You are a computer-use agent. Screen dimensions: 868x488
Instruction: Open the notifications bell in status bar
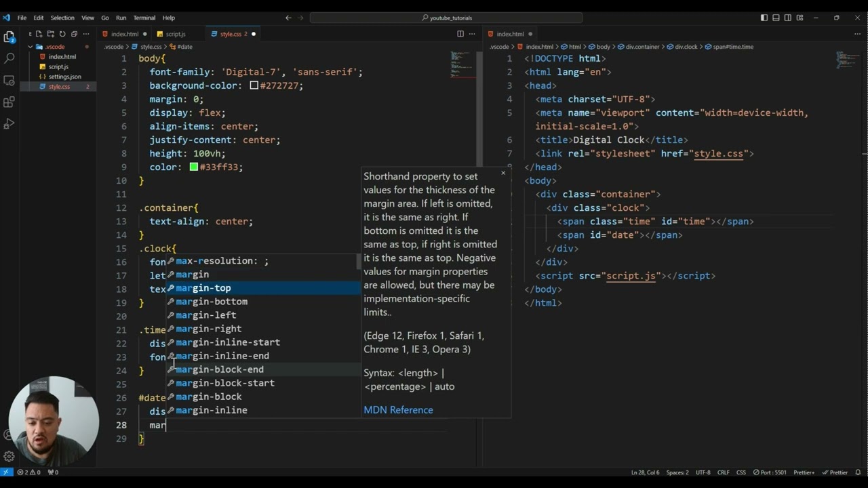click(858, 472)
